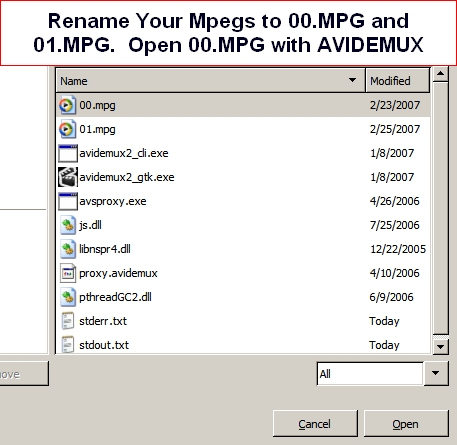This screenshot has width=457, height=445.
Task: Click the file filter dropdown arrow button
Action: pos(436,373)
